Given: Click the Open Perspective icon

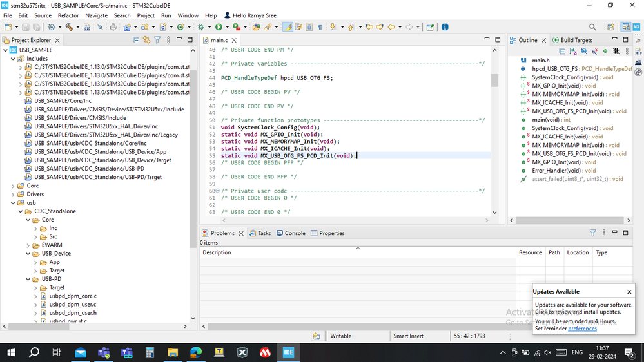Looking at the screenshot, I should point(610,27).
